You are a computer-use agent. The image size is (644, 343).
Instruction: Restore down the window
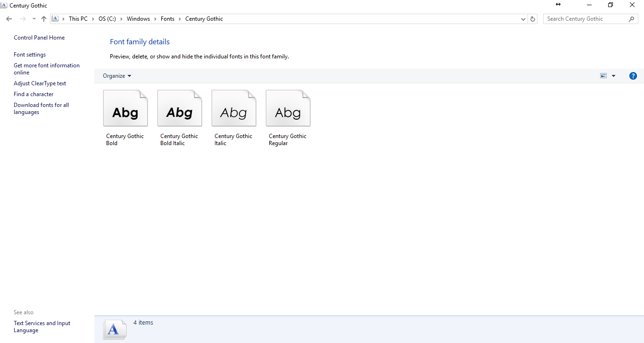tap(611, 5)
